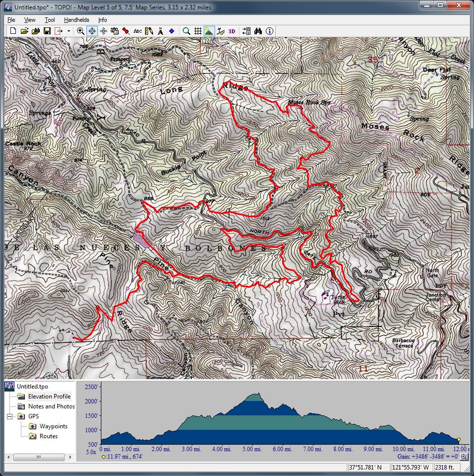Toggle the elevation profile toolbar button
The height and width of the screenshot is (476, 474).
tap(209, 31)
